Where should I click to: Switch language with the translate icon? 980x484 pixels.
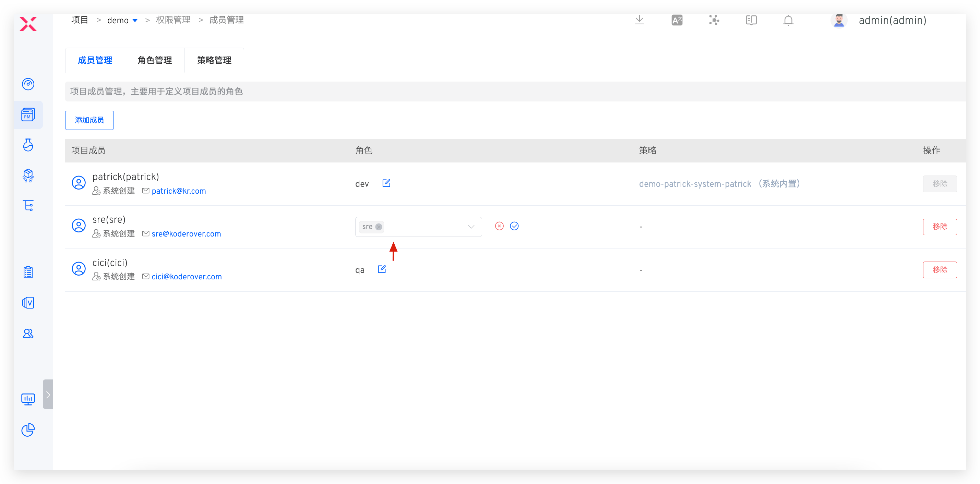click(x=677, y=20)
